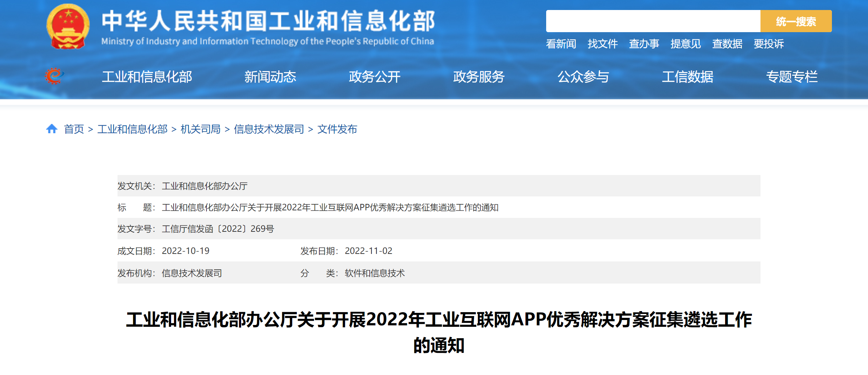Image resolution: width=868 pixels, height=375 pixels.
Task: Click 工业和信息化部 in the breadcrumb
Action: (x=133, y=129)
